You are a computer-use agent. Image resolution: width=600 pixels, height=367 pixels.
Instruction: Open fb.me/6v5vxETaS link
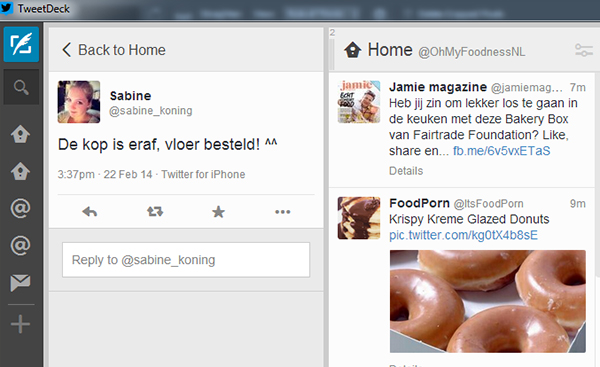pyautogui.click(x=501, y=151)
